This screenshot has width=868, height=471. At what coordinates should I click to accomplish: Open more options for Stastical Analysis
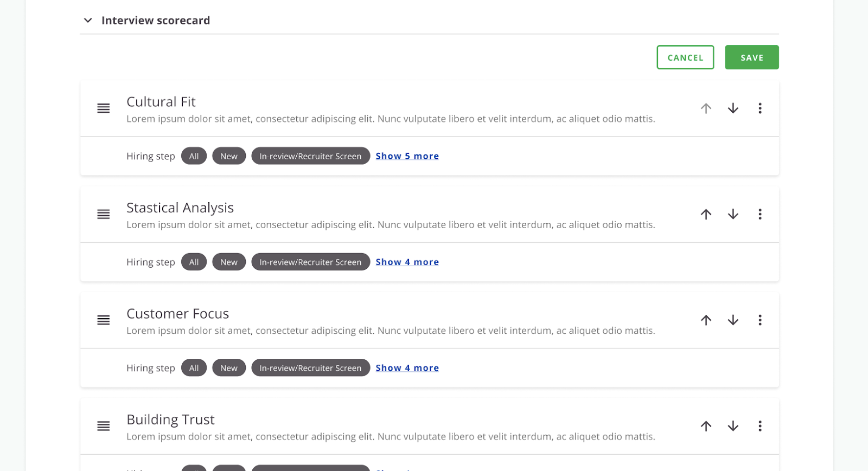pos(760,214)
